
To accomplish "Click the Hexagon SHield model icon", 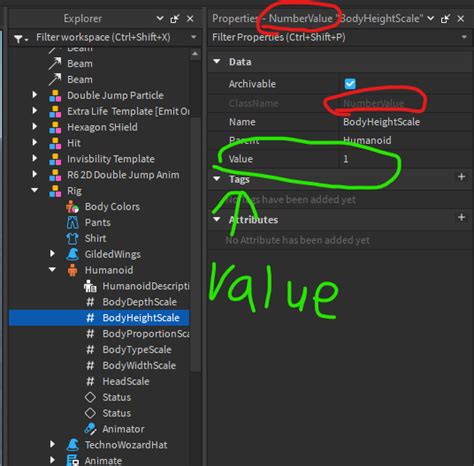I will (55, 127).
